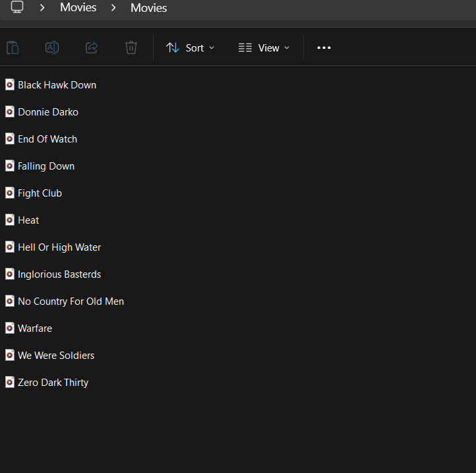Click video file icon beside Warfare
The width and height of the screenshot is (476, 473).
click(10, 328)
